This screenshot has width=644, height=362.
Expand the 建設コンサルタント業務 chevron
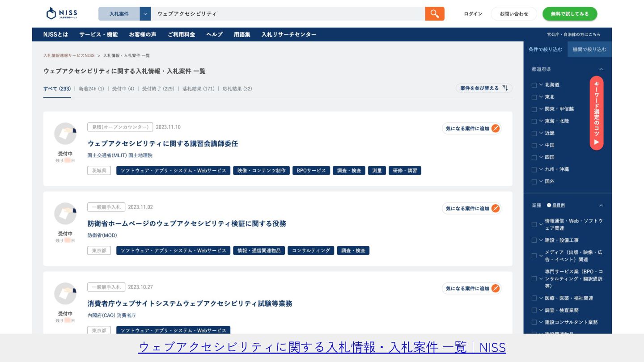click(x=541, y=322)
